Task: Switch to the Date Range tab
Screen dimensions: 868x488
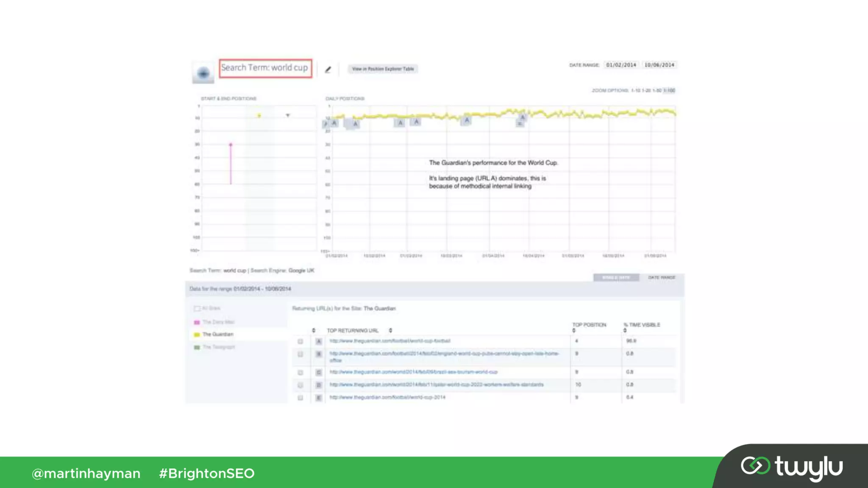Action: 661,277
